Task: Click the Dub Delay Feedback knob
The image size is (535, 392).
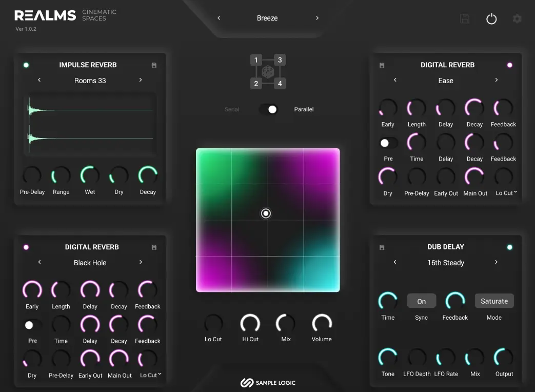Action: tap(455, 301)
